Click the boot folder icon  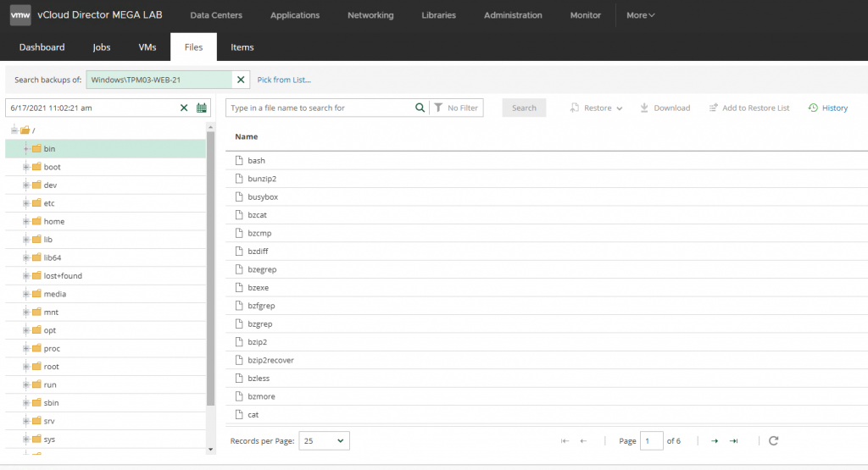(36, 167)
